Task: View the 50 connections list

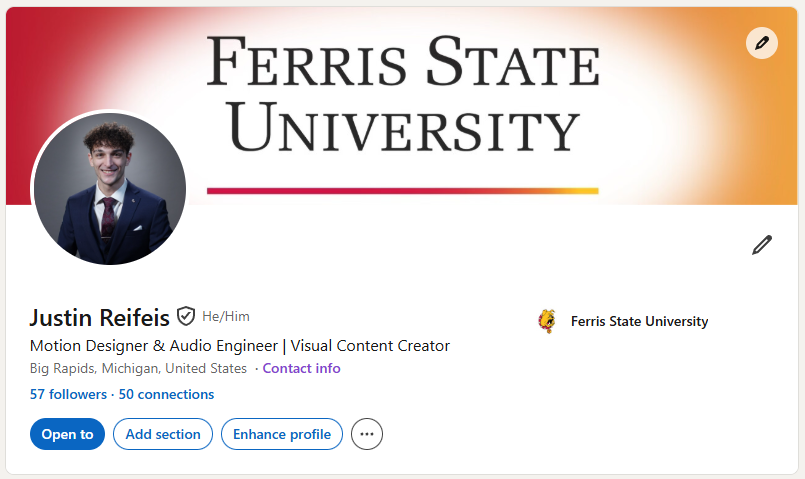Action: tap(166, 394)
